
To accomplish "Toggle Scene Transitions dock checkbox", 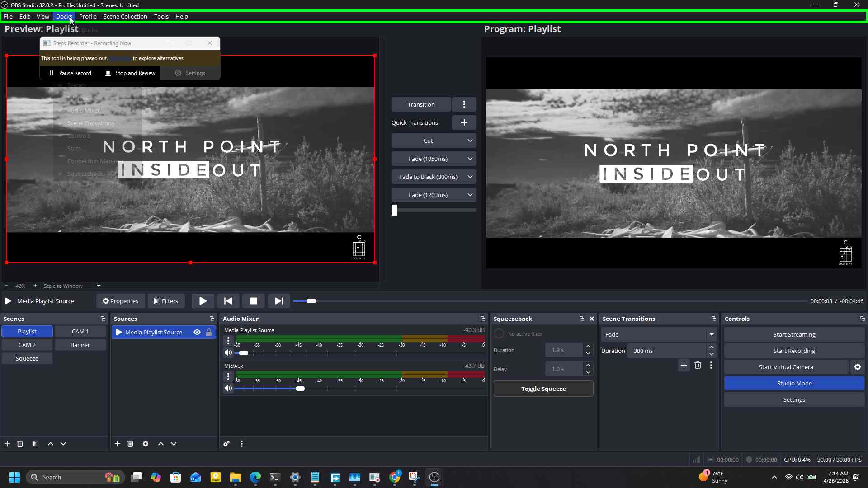I will click(60, 123).
